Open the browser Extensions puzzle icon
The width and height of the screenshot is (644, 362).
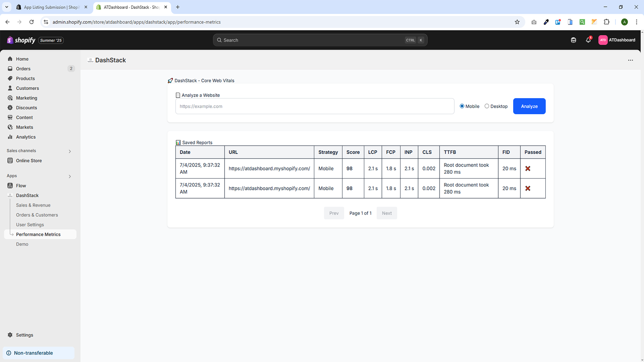607,22
